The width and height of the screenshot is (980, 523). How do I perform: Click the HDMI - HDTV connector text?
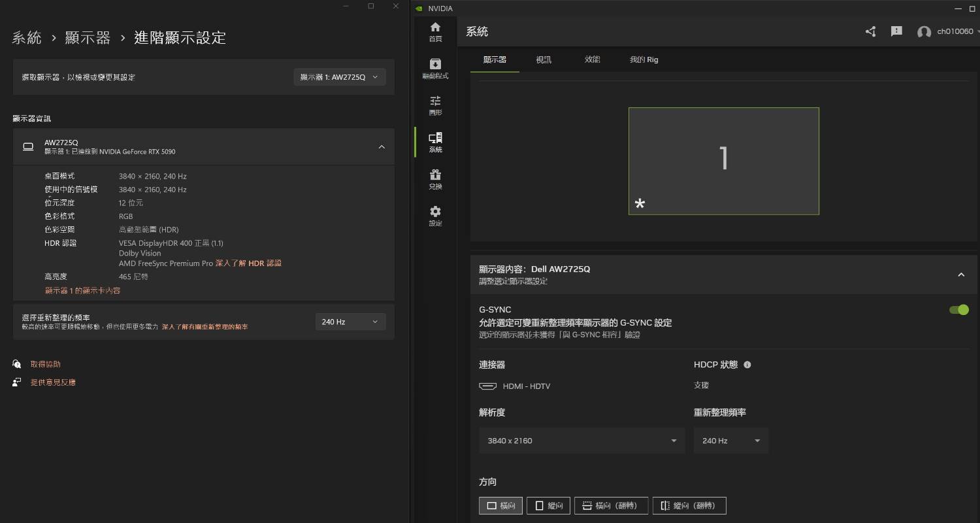(527, 386)
